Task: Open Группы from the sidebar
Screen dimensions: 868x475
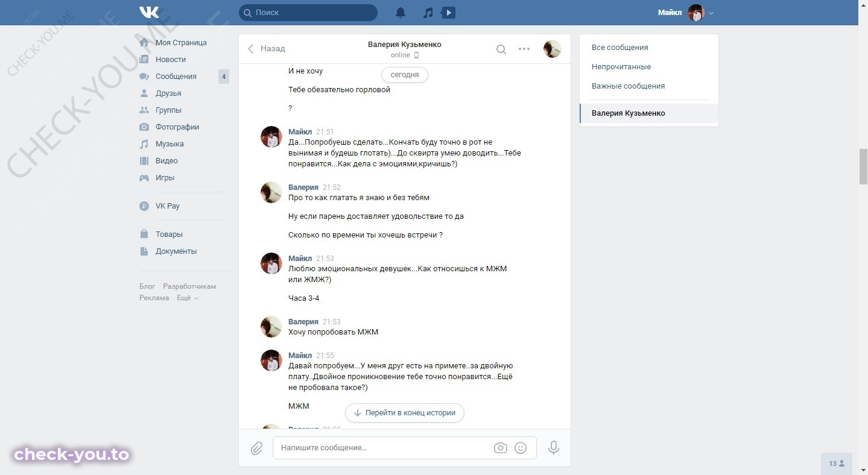Action: pos(168,110)
